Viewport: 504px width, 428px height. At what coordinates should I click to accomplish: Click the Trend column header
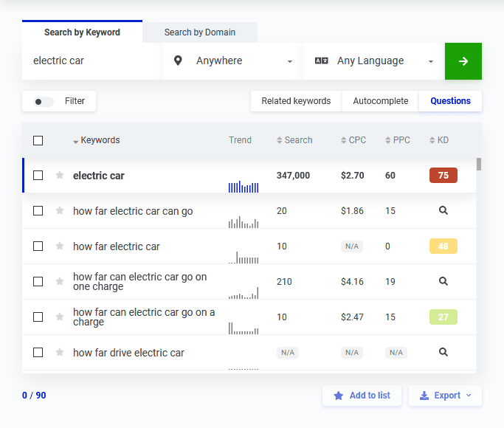coord(240,140)
